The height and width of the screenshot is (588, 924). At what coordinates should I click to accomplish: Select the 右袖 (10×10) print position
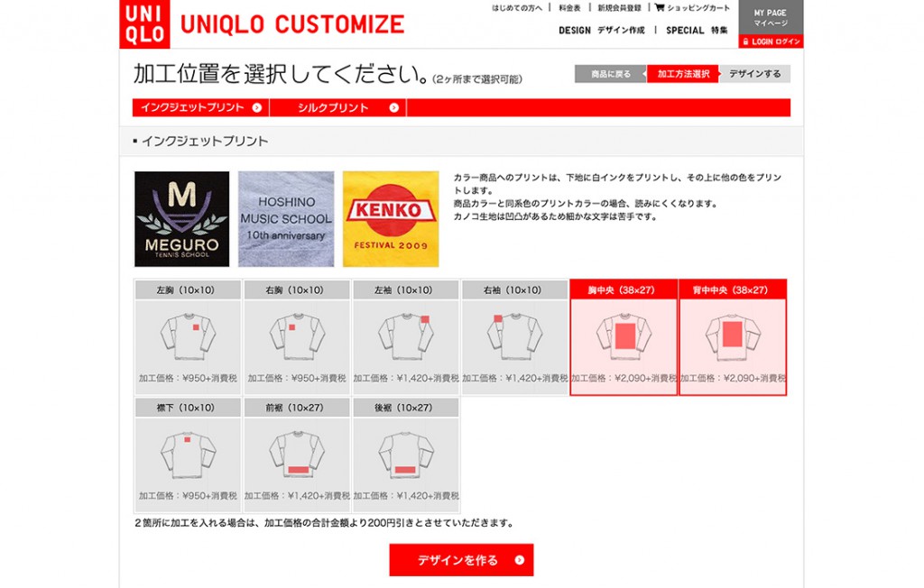514,337
